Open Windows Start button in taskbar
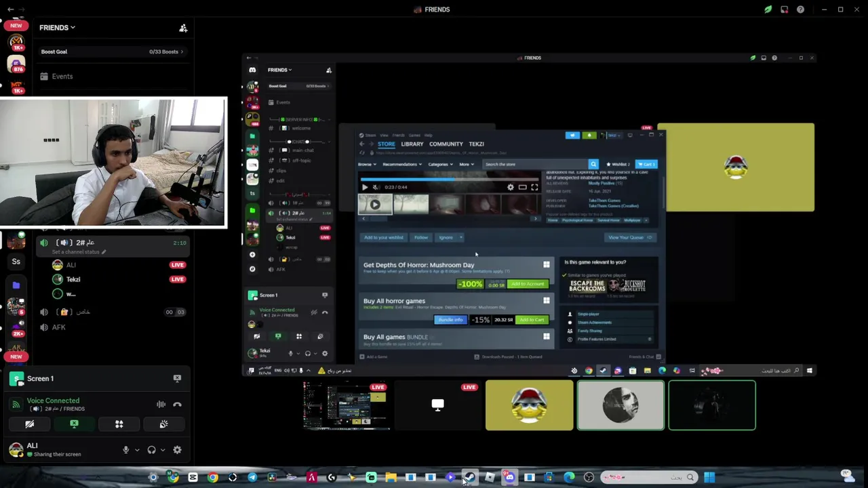 pos(709,478)
